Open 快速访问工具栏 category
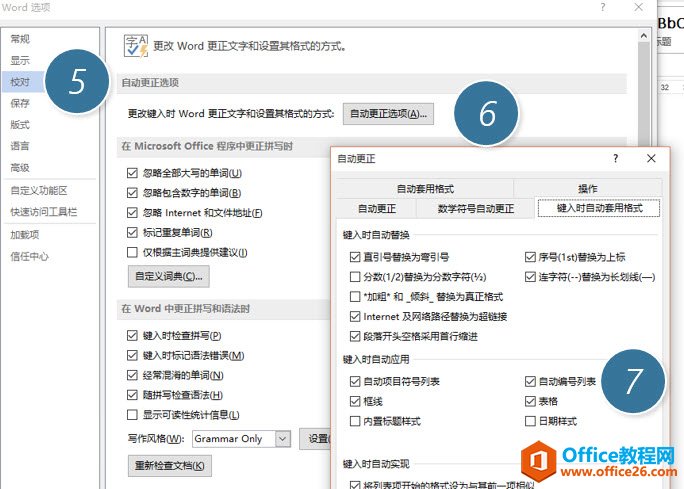 (44, 212)
